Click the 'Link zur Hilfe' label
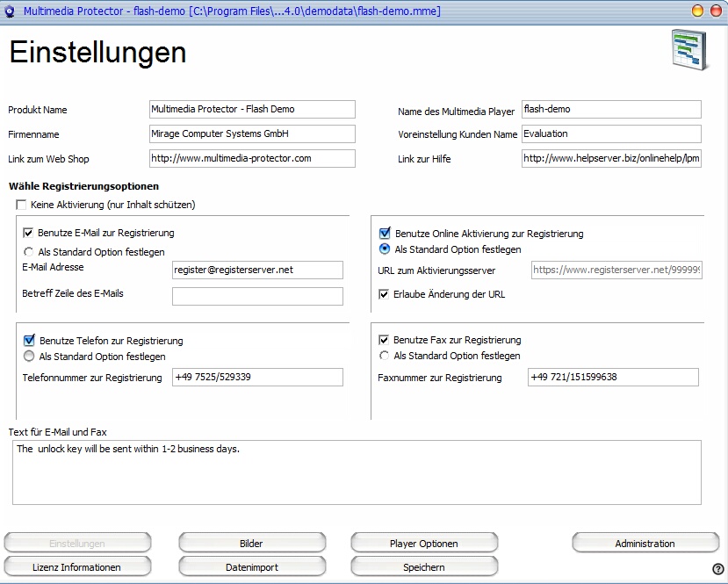The width and height of the screenshot is (728, 584). point(424,159)
